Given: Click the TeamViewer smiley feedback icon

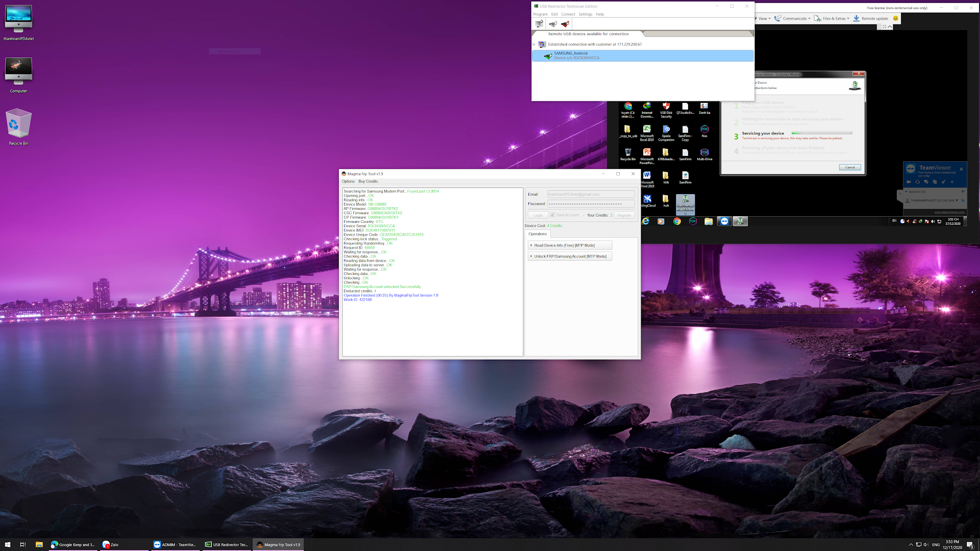Looking at the screenshot, I should click(895, 18).
